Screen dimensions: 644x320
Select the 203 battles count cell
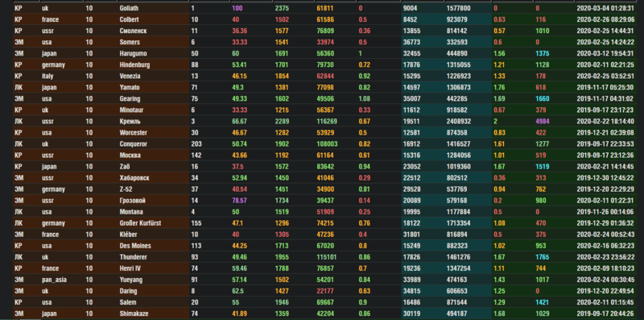pyautogui.click(x=196, y=144)
